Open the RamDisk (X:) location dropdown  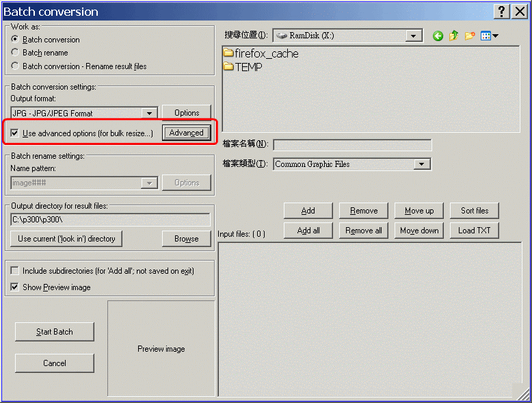[414, 36]
